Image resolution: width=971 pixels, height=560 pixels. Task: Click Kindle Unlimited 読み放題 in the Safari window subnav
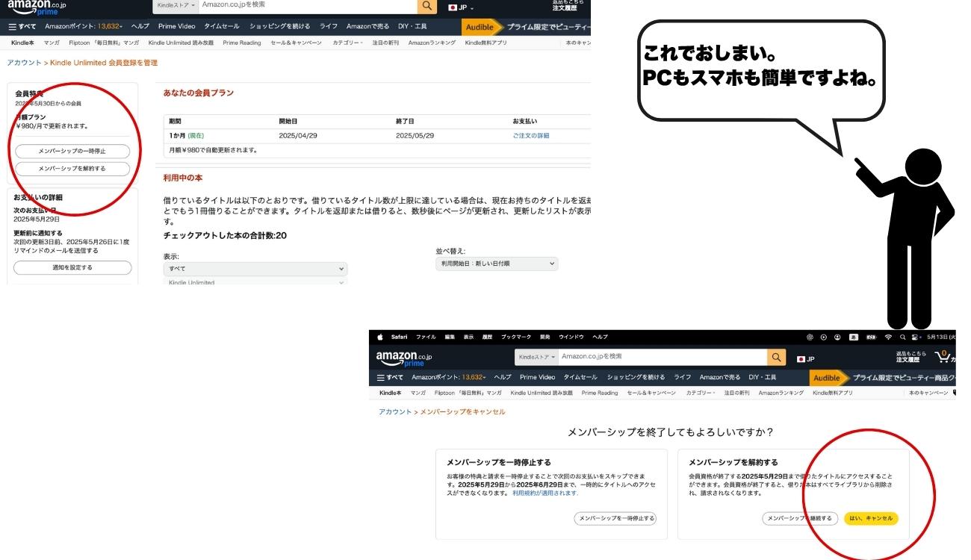tap(542, 393)
